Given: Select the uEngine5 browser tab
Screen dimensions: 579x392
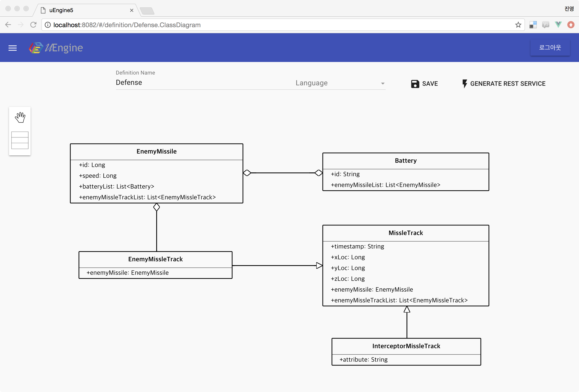Looking at the screenshot, I should [x=87, y=10].
